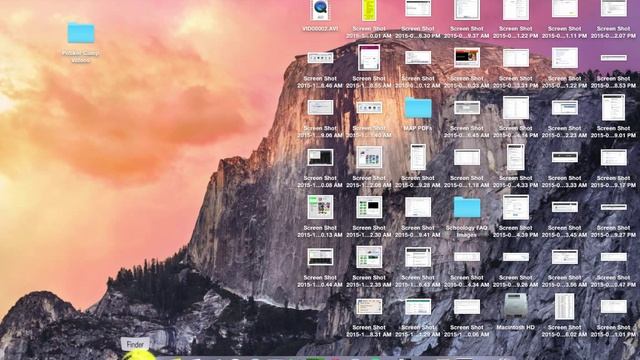Select the Screen Shot ending 4.39 PM
Viewport: 640px width, 360px height.
(516, 207)
